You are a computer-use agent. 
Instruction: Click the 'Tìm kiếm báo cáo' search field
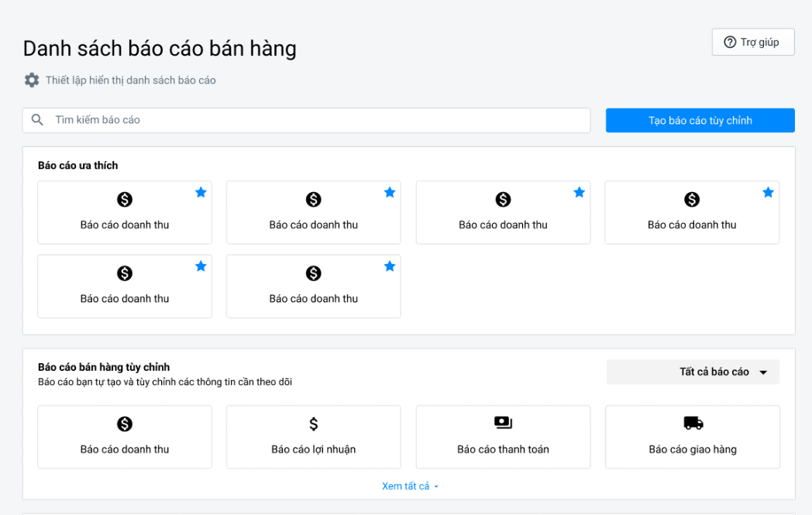[318, 120]
